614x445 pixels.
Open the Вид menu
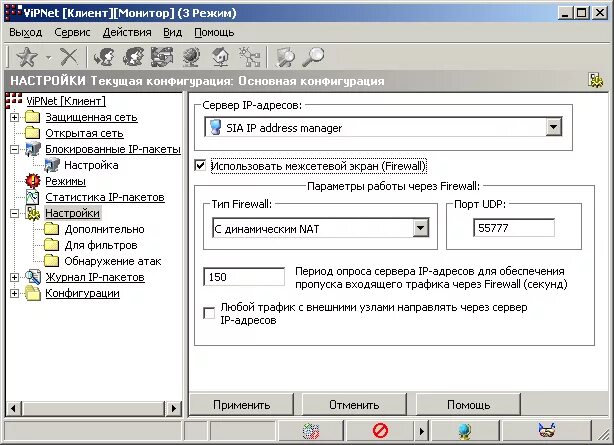click(173, 32)
